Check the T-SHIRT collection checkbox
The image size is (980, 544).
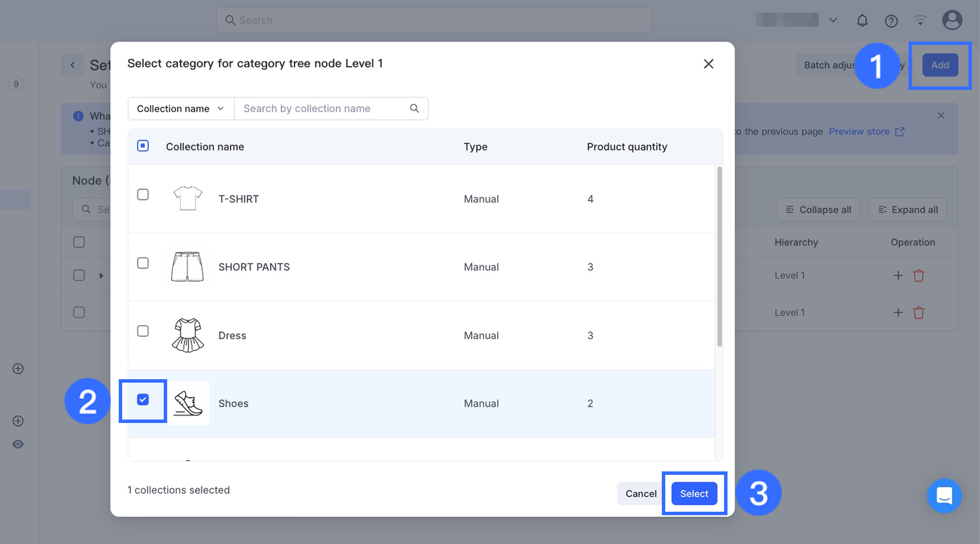(143, 195)
